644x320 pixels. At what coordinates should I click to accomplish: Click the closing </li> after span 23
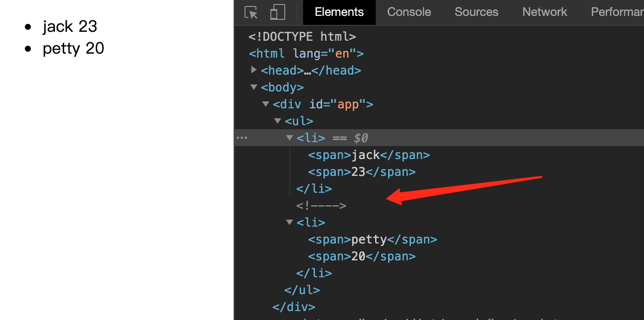point(314,189)
